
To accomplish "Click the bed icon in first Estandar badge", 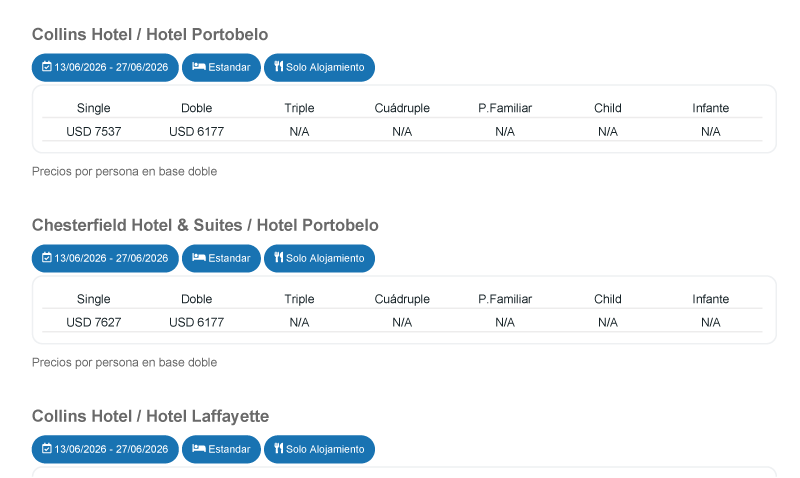I will tap(199, 67).
